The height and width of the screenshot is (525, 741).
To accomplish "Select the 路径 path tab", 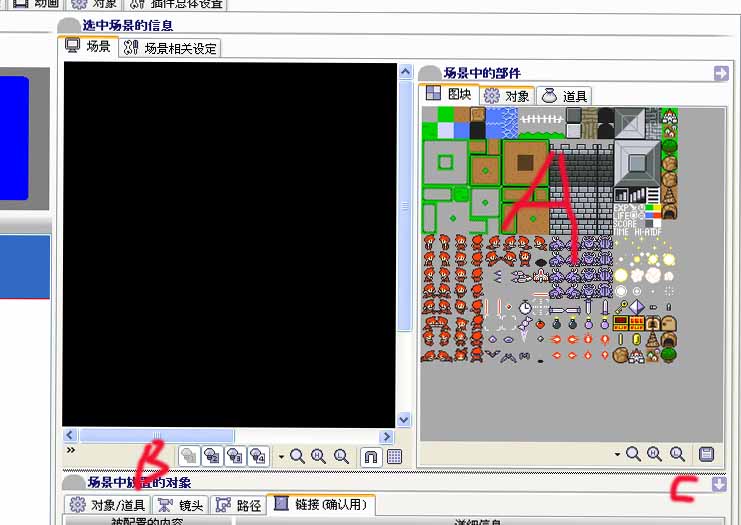I will [x=239, y=505].
